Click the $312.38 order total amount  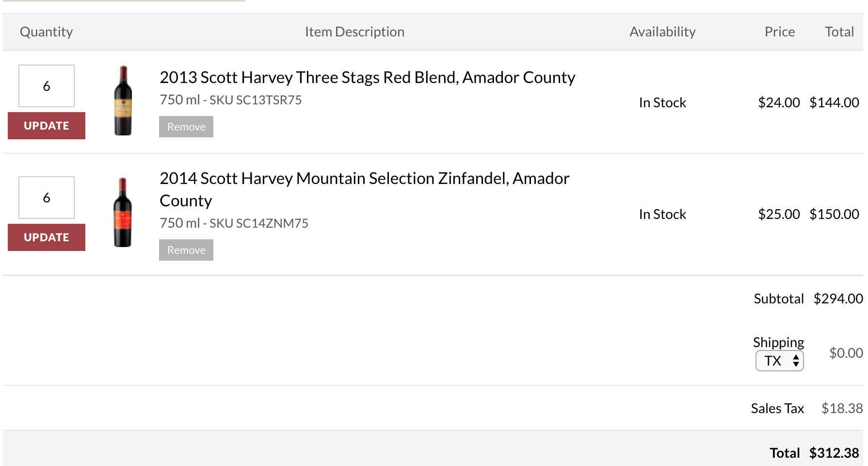[834, 453]
